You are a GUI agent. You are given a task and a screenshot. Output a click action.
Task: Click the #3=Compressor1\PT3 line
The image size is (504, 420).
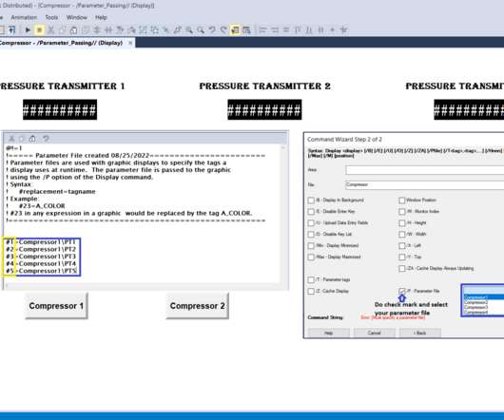pos(41,257)
